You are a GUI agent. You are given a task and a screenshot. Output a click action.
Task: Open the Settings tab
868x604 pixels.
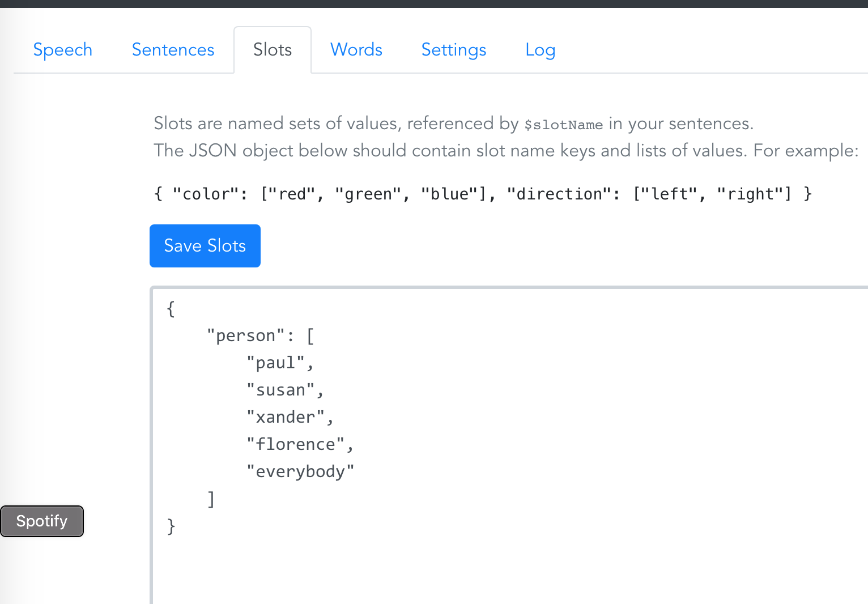(454, 50)
